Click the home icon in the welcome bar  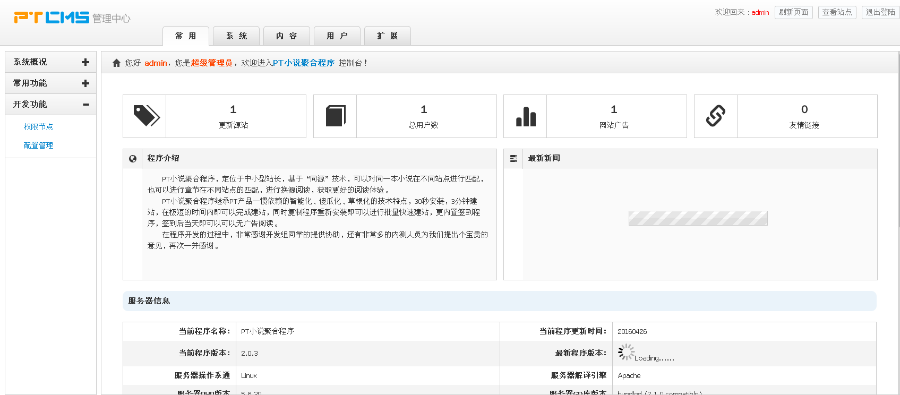(117, 63)
